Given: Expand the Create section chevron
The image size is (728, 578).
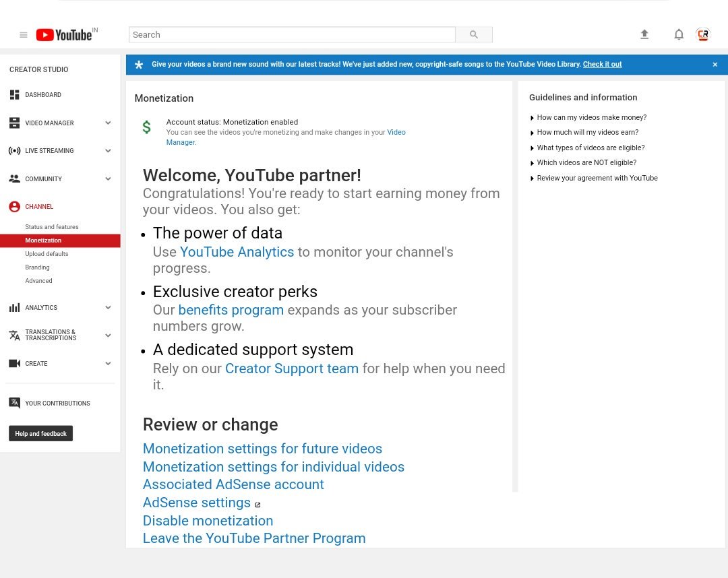Looking at the screenshot, I should pos(108,363).
